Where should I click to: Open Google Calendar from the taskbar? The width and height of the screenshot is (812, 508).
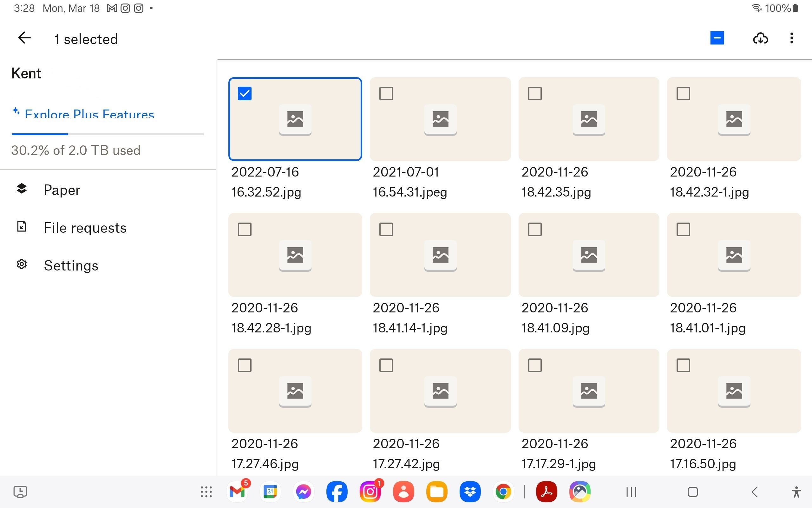[x=270, y=491]
